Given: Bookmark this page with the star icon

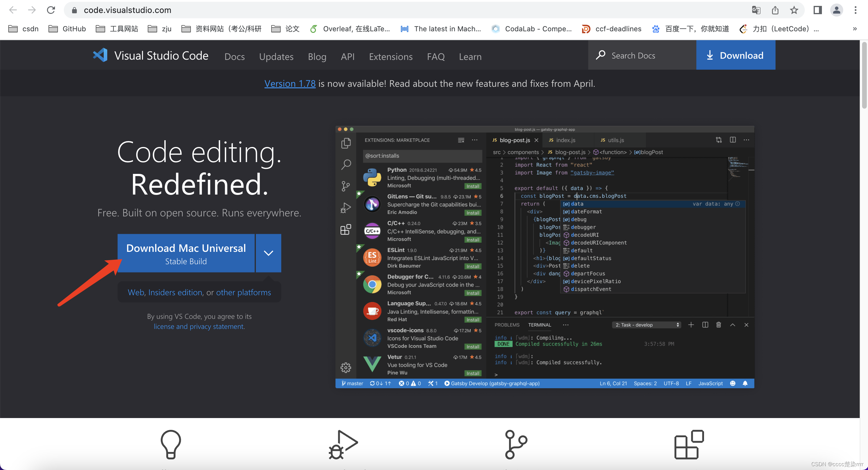Looking at the screenshot, I should pos(794,10).
